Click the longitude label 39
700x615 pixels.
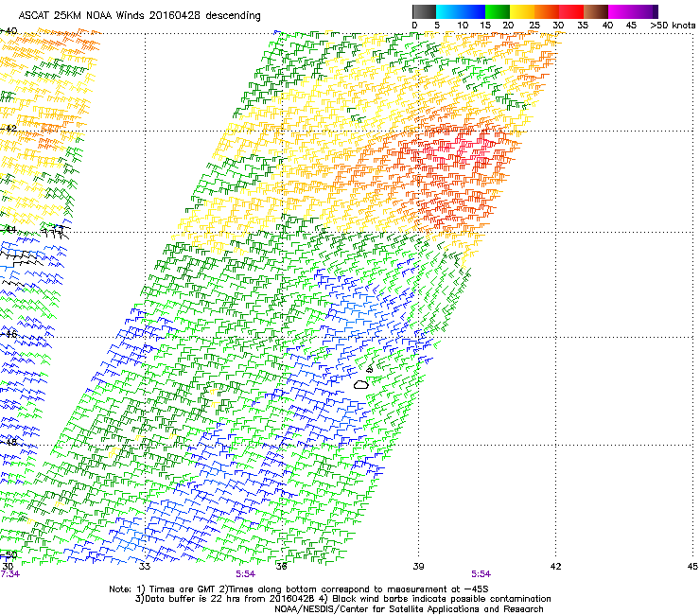[x=418, y=567]
